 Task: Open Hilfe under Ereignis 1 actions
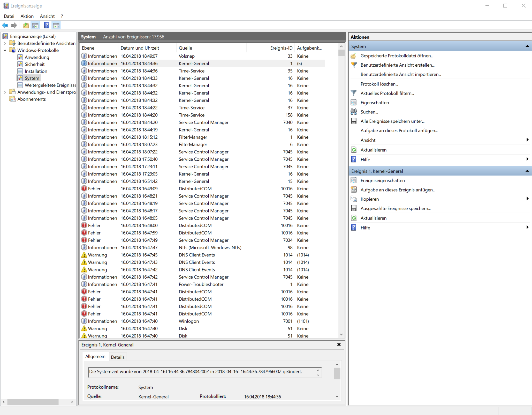[365, 228]
